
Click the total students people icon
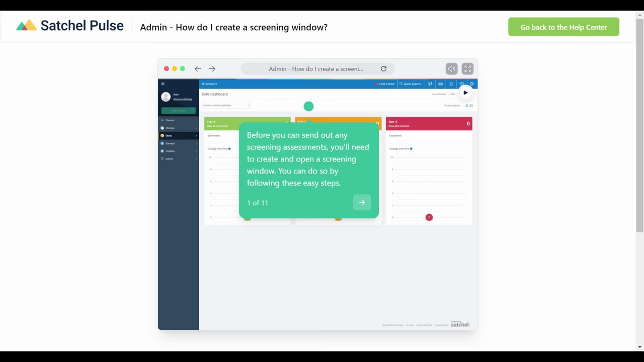(467, 106)
